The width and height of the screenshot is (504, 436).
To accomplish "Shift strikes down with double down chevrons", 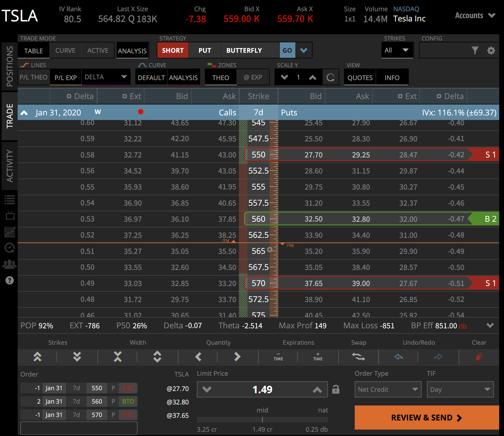I will 77,357.
